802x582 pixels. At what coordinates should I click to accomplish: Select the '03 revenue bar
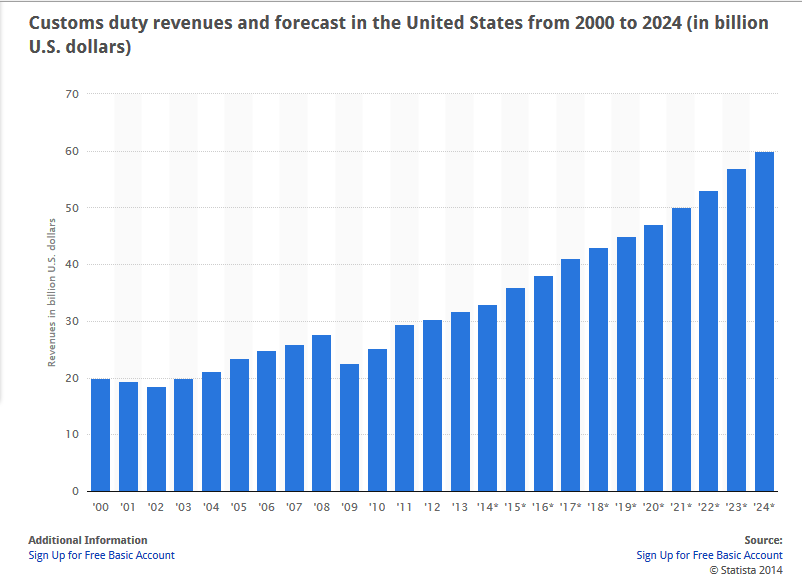click(x=184, y=435)
